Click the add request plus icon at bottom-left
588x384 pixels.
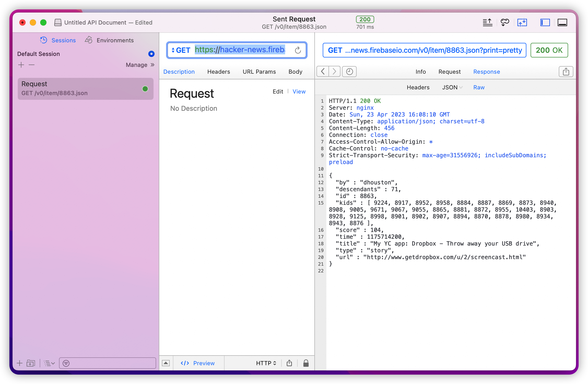click(x=20, y=363)
